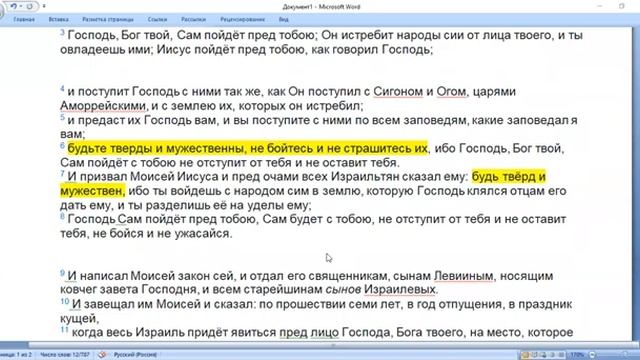Switch to Print Layout view icon
This screenshot has width=640, height=360.
click(x=525, y=355)
